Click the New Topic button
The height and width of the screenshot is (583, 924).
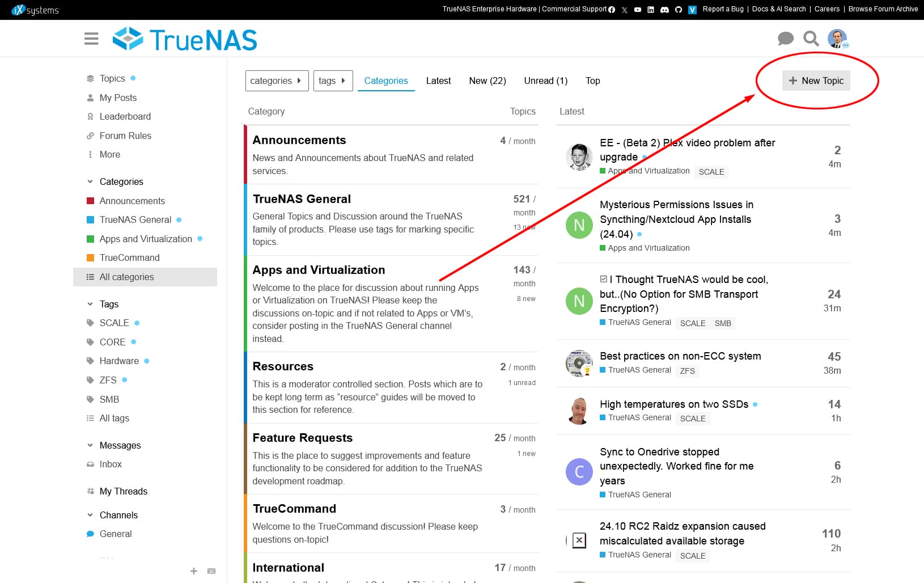coord(816,81)
